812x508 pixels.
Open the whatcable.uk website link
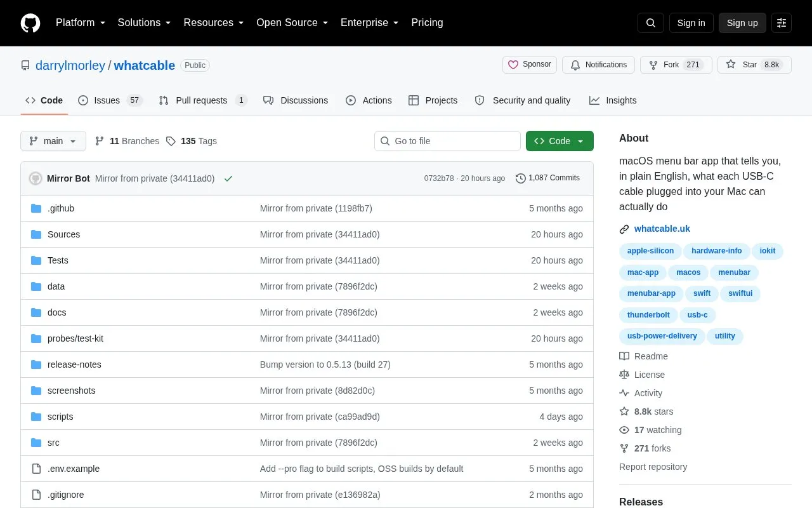(x=662, y=229)
